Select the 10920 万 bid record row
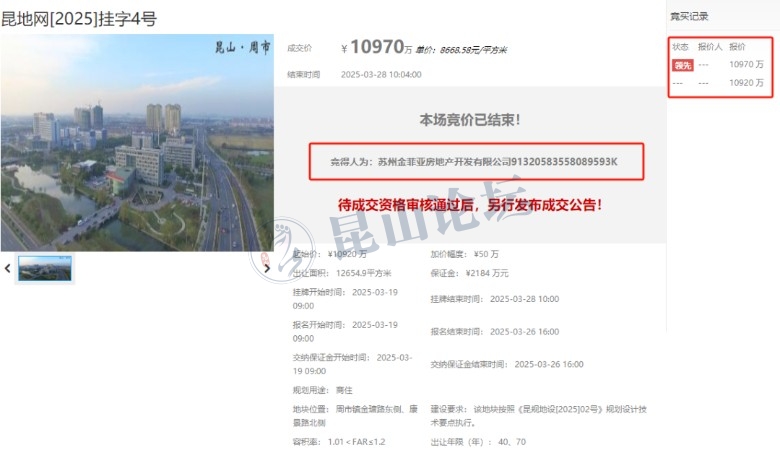Screen dimensions: 780x453 720,82
